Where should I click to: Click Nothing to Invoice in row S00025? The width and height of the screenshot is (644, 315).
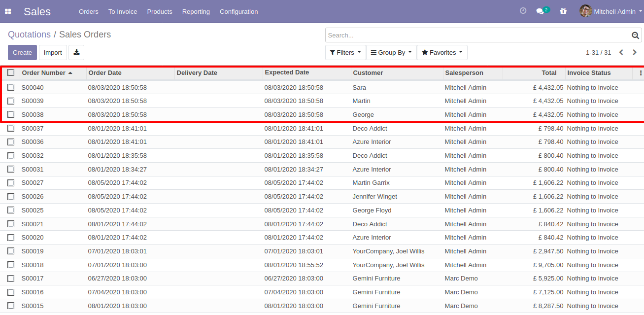tap(592, 210)
